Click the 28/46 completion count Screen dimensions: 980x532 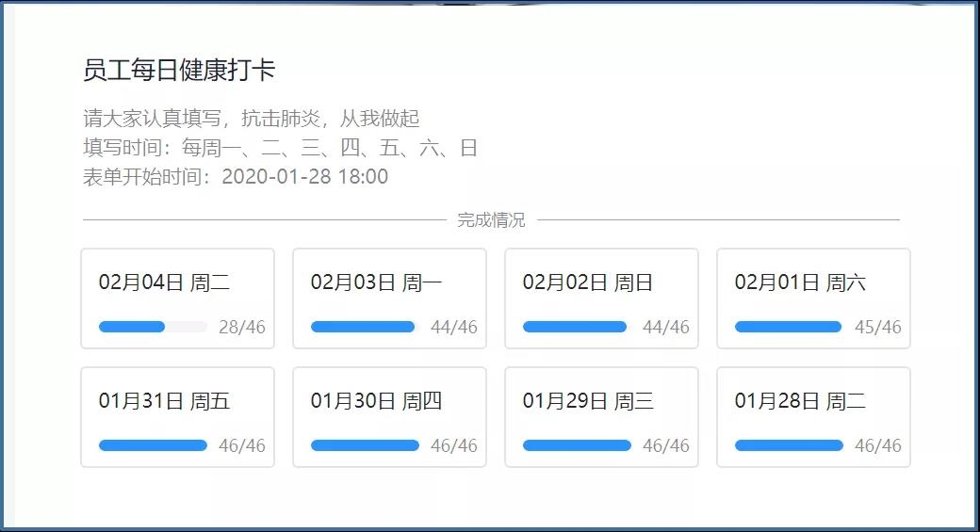click(x=242, y=328)
